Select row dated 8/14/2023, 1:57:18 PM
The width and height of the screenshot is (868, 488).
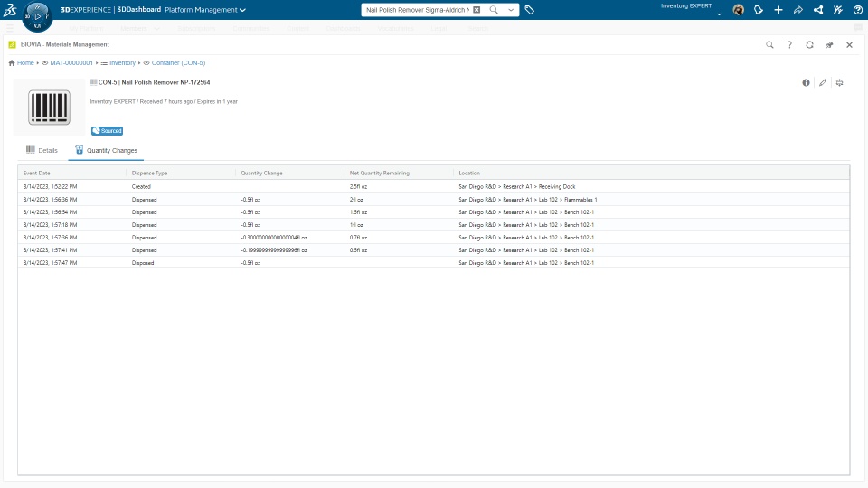tap(433, 225)
